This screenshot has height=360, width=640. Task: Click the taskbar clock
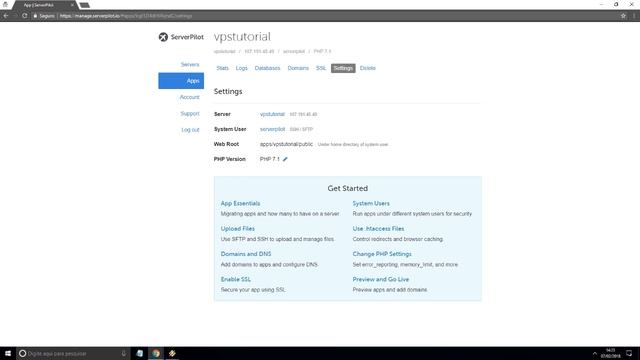pyautogui.click(x=610, y=353)
